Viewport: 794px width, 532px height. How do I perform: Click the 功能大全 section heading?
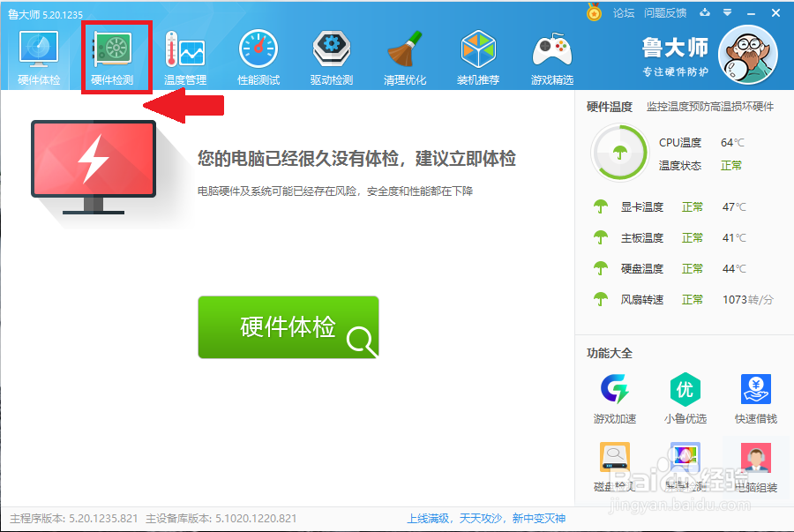point(609,353)
